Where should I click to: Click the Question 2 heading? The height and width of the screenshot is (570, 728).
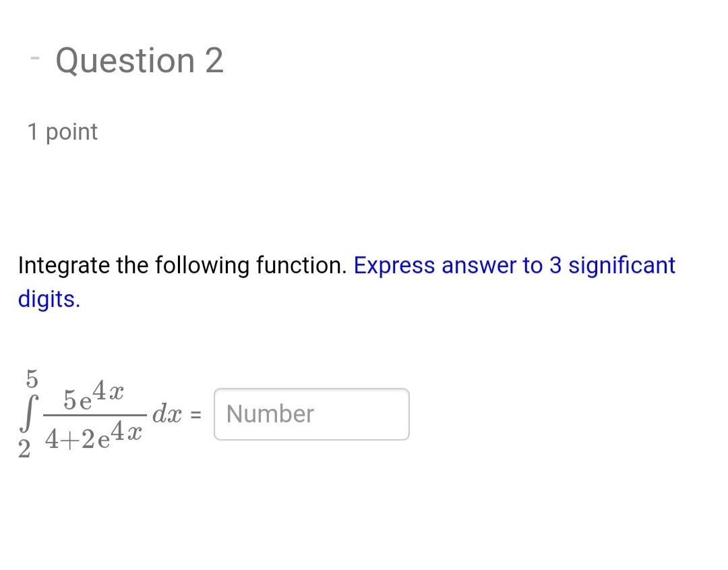(x=140, y=61)
